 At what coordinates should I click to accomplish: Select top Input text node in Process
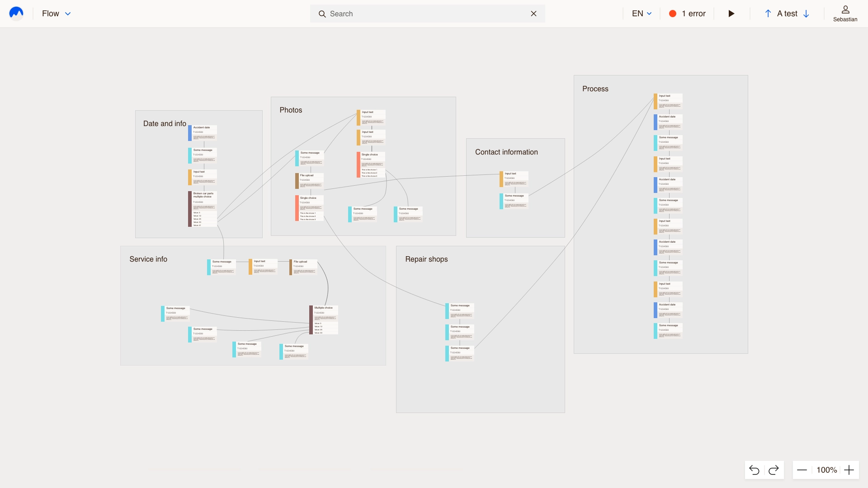tap(668, 101)
